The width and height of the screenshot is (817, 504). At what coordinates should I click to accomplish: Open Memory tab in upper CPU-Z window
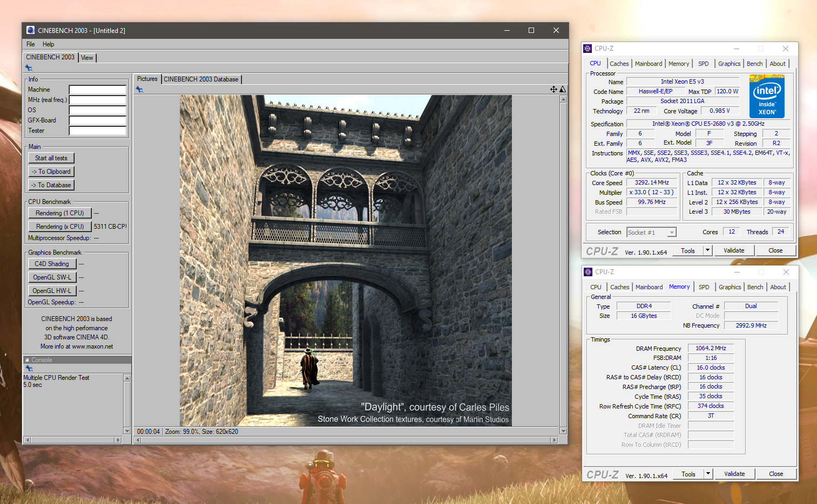[679, 64]
